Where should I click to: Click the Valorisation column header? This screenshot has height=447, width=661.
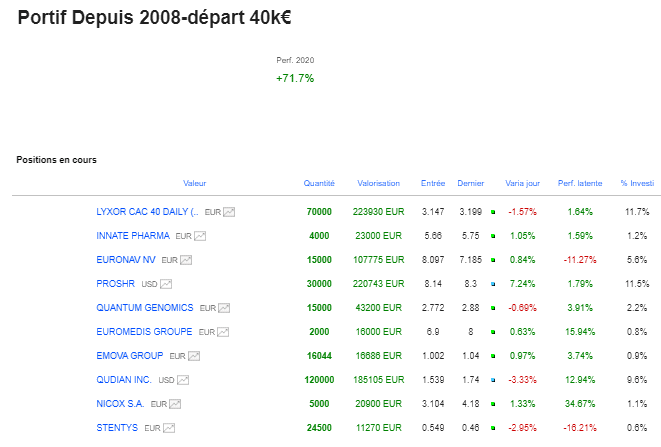[x=378, y=183]
